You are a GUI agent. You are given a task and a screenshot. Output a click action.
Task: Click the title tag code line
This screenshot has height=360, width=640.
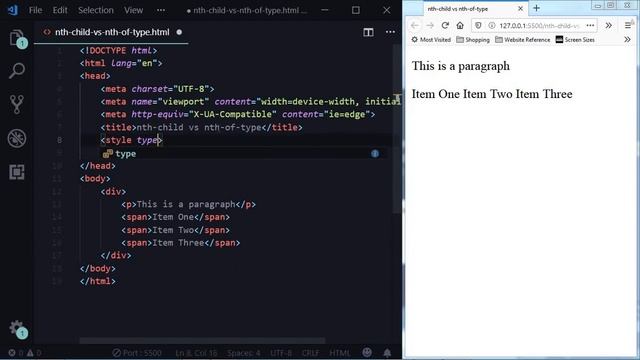pos(202,127)
